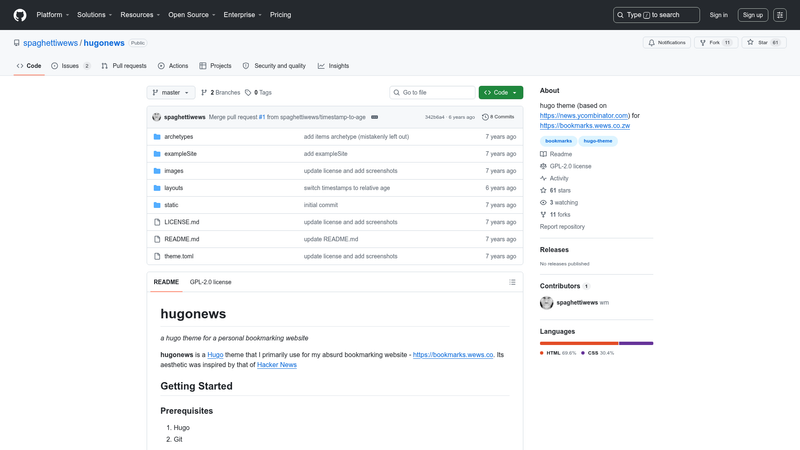Switch to the Issues tab
The height and width of the screenshot is (450, 800).
(71, 66)
